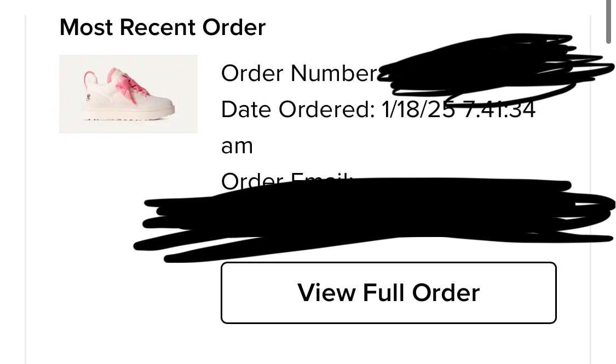616x364 pixels.
Task: Click the word Recent in the heading
Action: click(157, 27)
